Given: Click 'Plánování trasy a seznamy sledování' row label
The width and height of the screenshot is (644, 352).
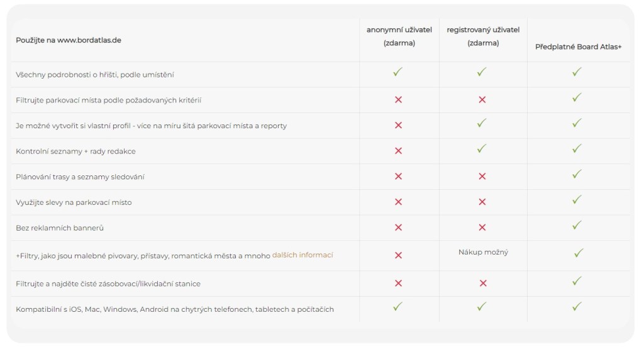Looking at the screenshot, I should pyautogui.click(x=80, y=177).
